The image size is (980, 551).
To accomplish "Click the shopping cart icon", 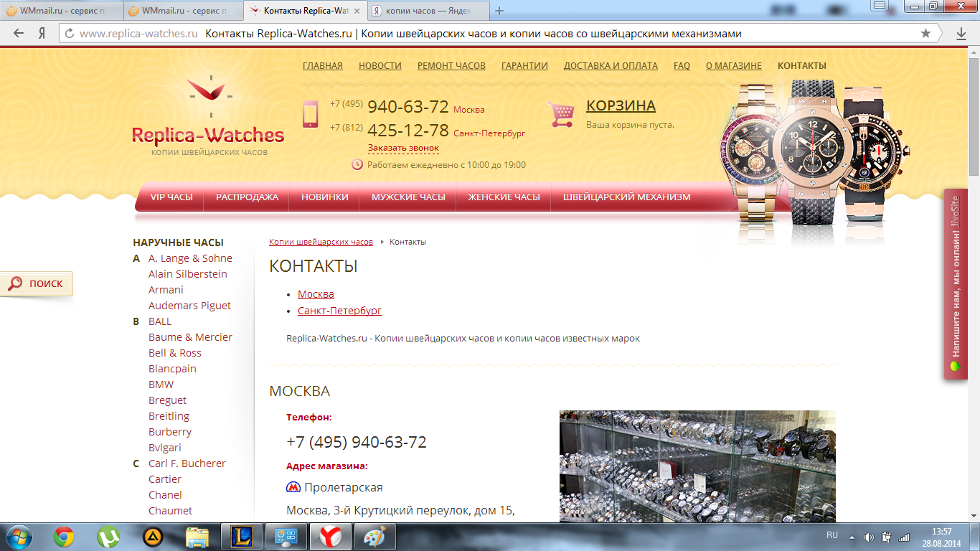I will (561, 113).
